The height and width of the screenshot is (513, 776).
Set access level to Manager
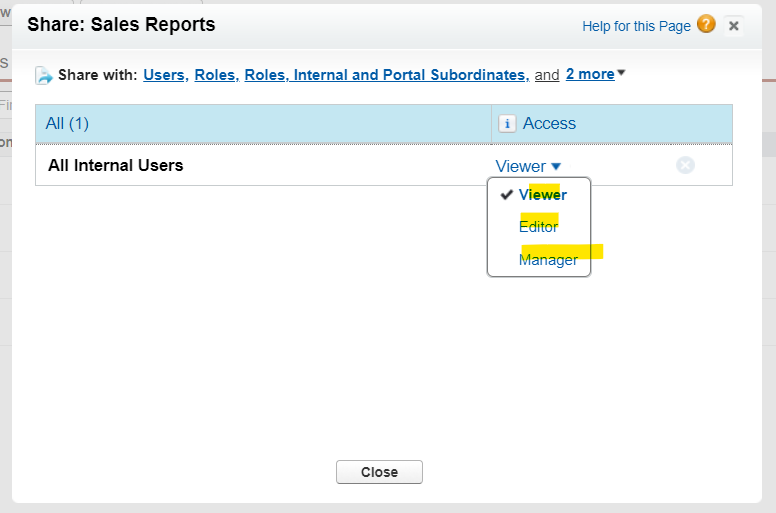[548, 260]
